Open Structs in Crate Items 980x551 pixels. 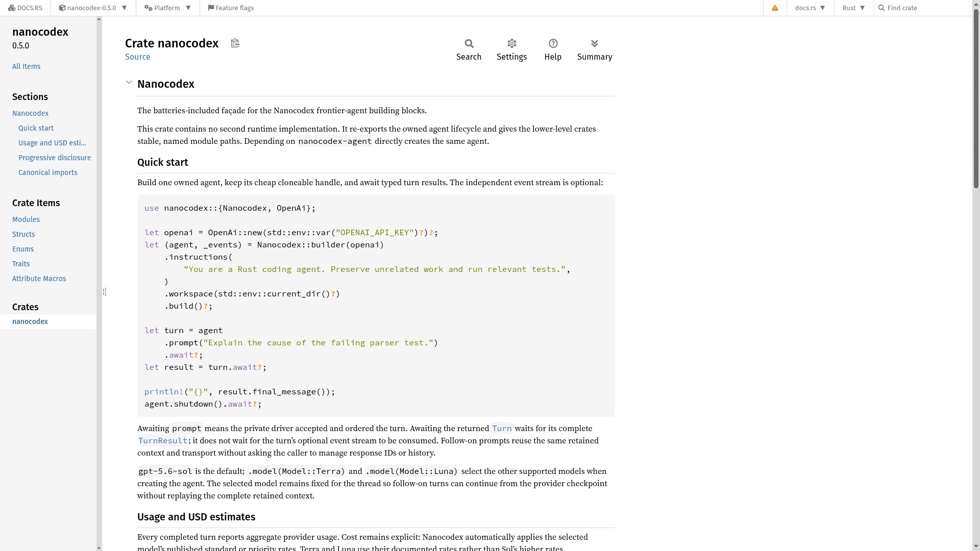pyautogui.click(x=23, y=234)
